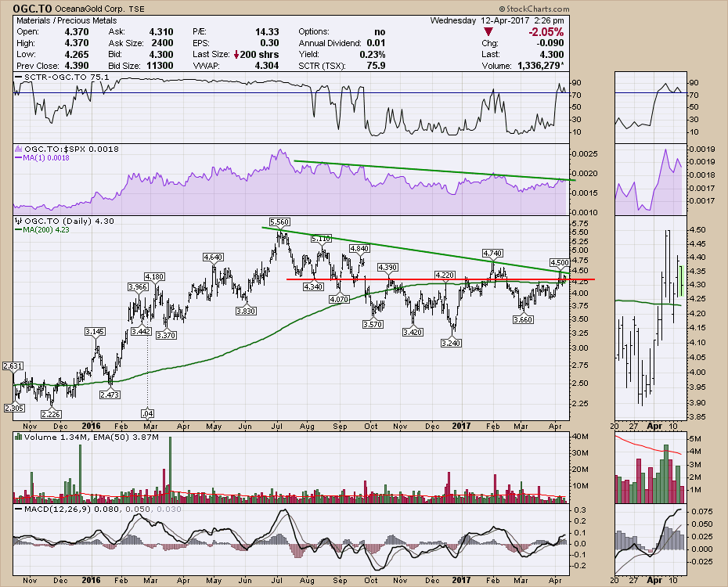The height and width of the screenshot is (587, 728).
Task: Click the red down arrow beside Last Size
Action: pos(236,54)
